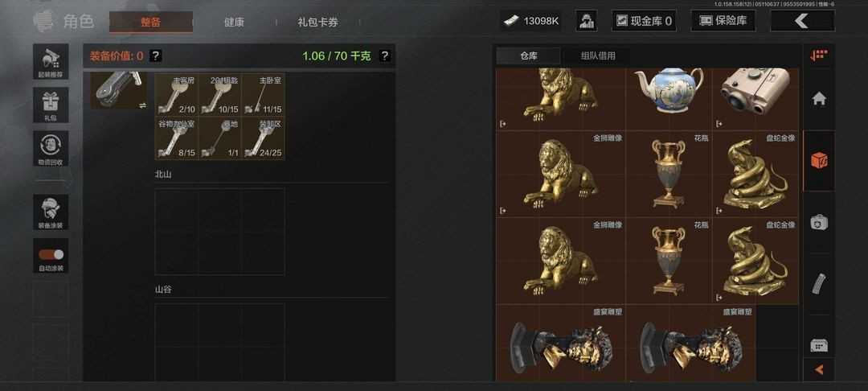Open the 起装推荐 loadout recommendation icon

[51, 61]
